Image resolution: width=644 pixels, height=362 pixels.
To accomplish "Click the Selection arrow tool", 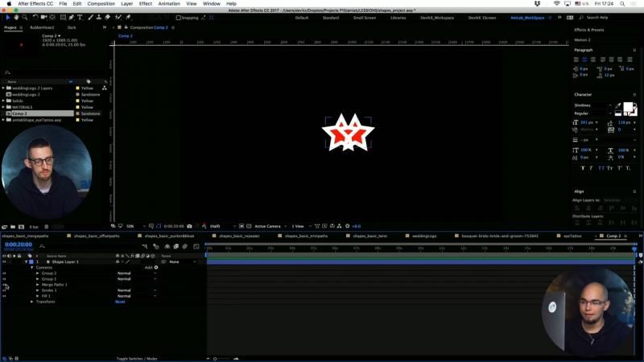I will (x=7, y=17).
